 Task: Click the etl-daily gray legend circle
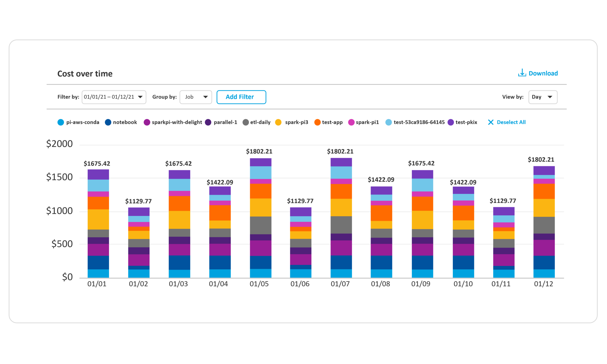(246, 122)
